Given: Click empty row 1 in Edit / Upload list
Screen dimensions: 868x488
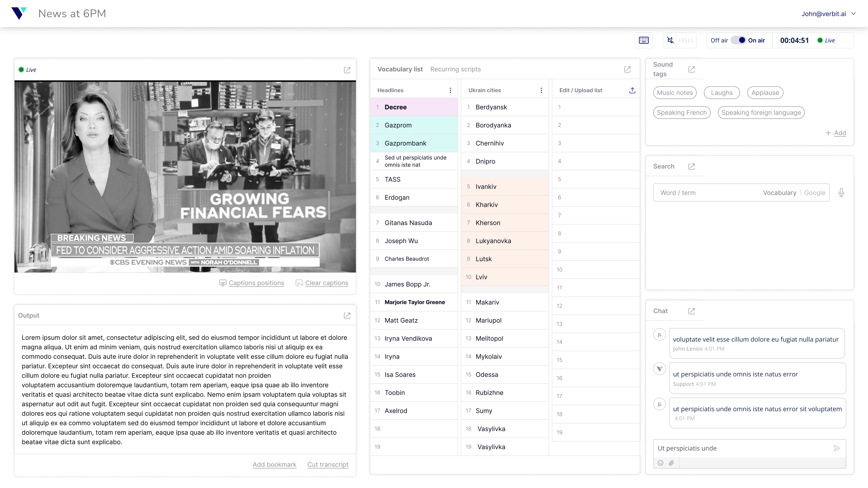Looking at the screenshot, I should [x=596, y=107].
